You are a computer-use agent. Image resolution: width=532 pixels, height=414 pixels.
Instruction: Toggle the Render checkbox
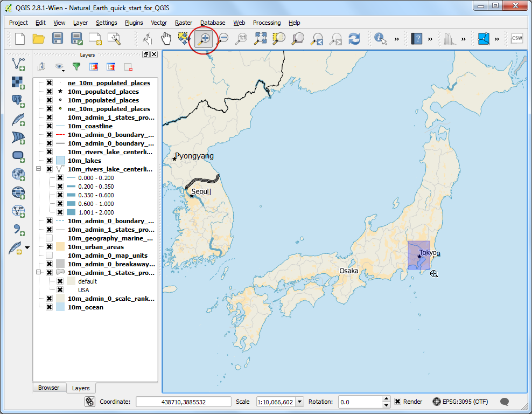(397, 402)
